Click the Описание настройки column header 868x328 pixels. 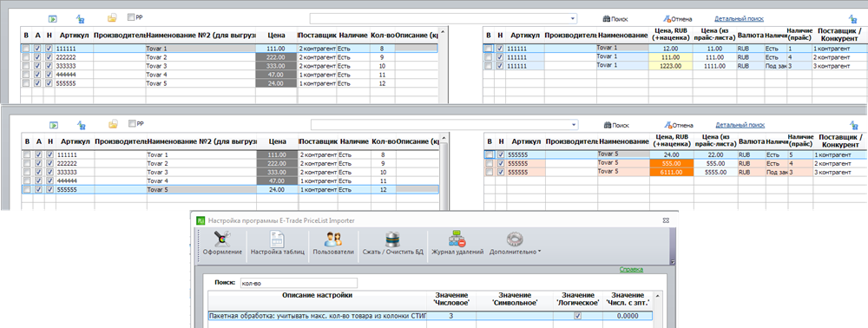(x=318, y=296)
